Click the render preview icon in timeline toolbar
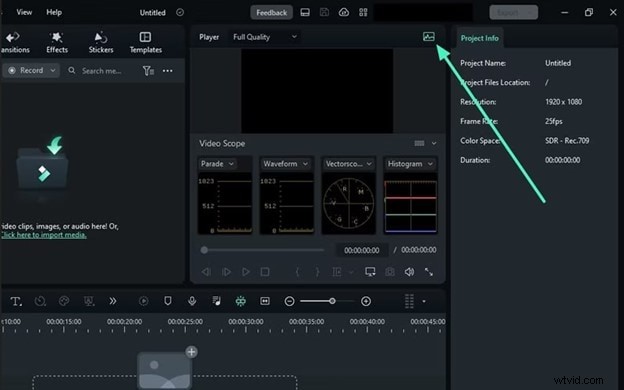 point(144,301)
